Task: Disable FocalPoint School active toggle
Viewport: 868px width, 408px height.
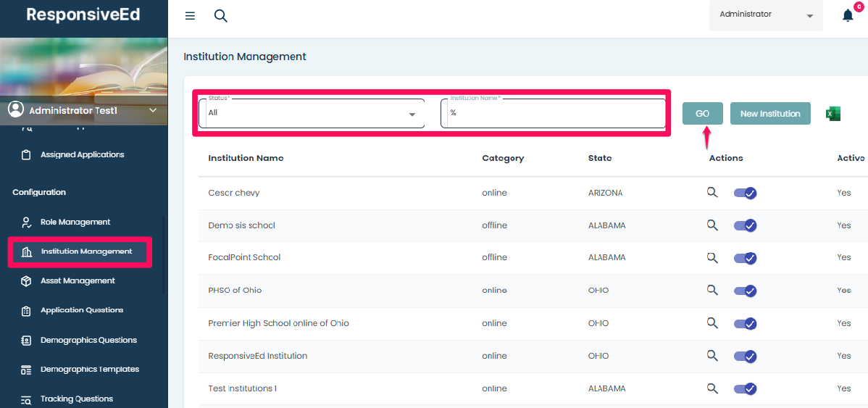Action: pyautogui.click(x=745, y=258)
